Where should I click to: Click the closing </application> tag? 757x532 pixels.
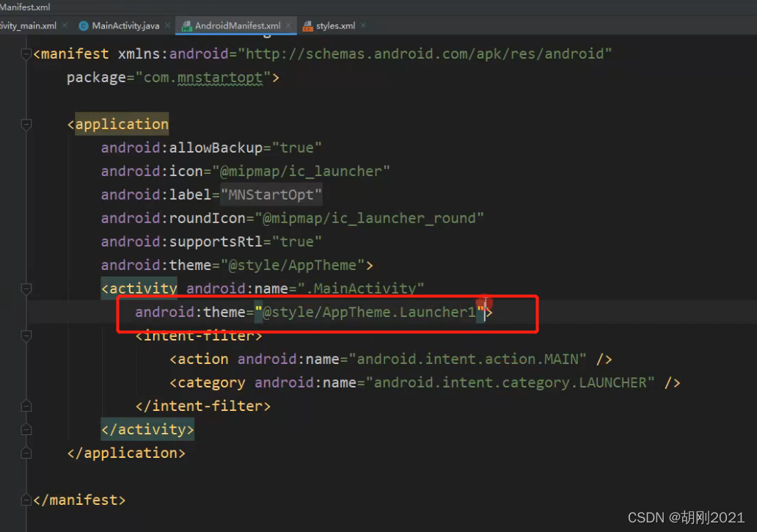(126, 453)
